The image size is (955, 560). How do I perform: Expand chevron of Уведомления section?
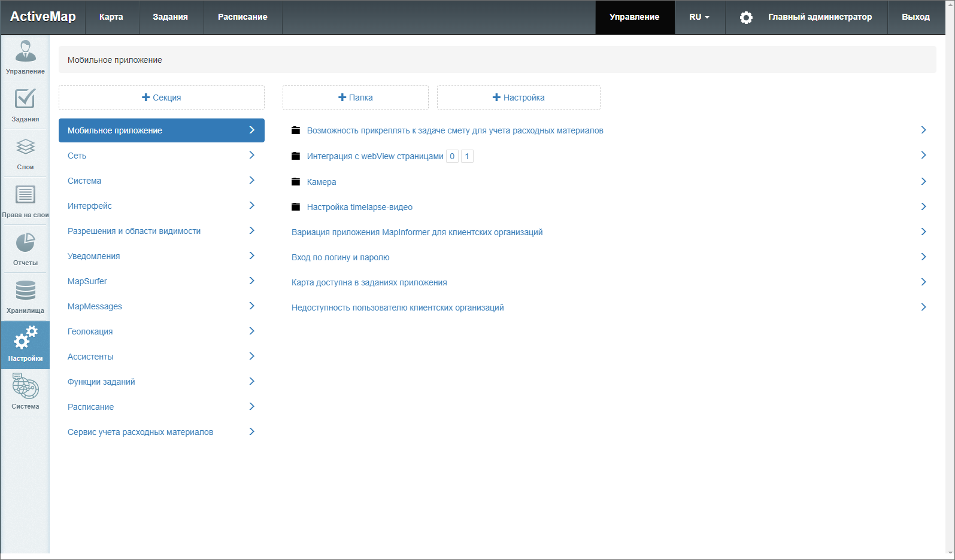[252, 255]
